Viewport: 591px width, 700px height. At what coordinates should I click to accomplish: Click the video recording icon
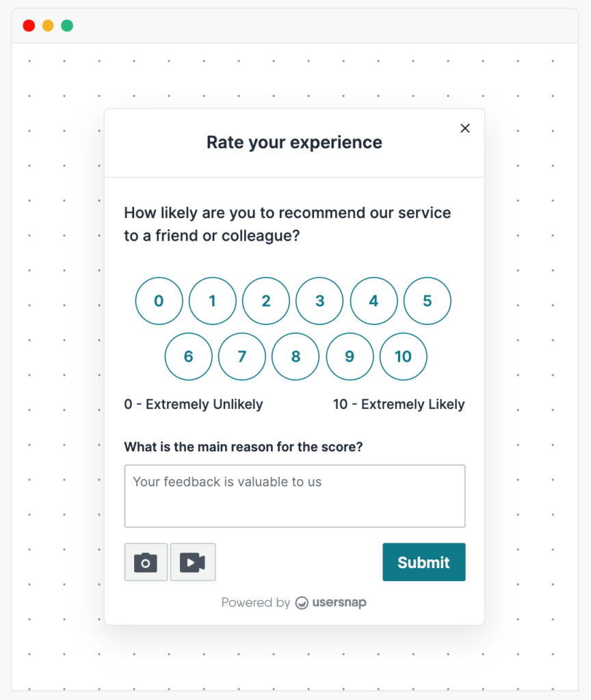click(x=192, y=562)
